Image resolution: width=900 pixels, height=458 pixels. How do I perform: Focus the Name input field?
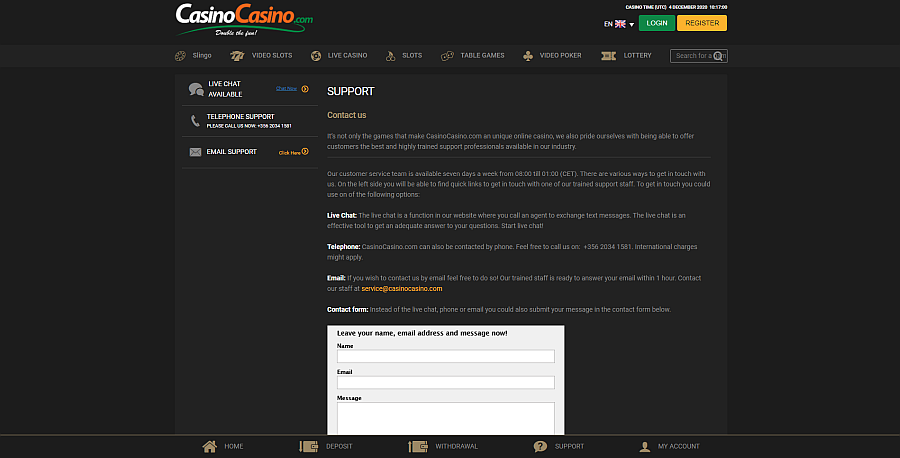(x=446, y=356)
